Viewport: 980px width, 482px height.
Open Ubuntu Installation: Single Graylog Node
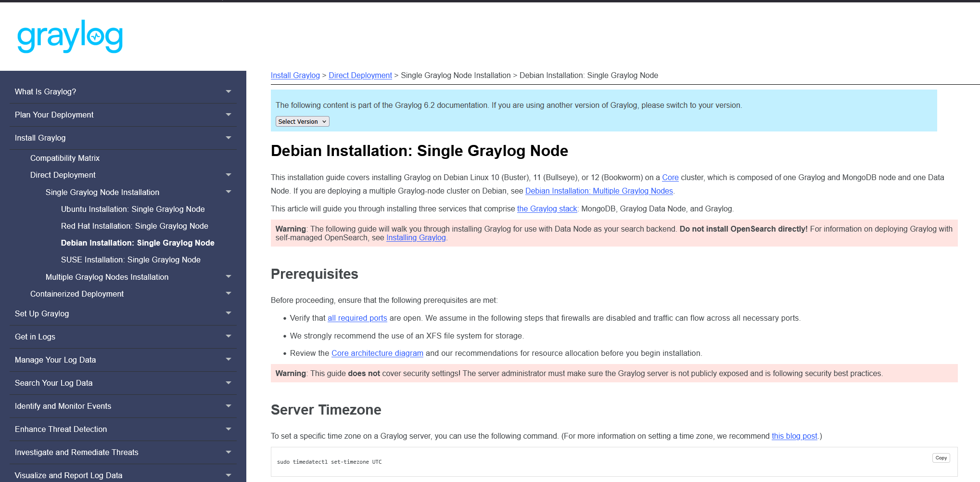(133, 209)
